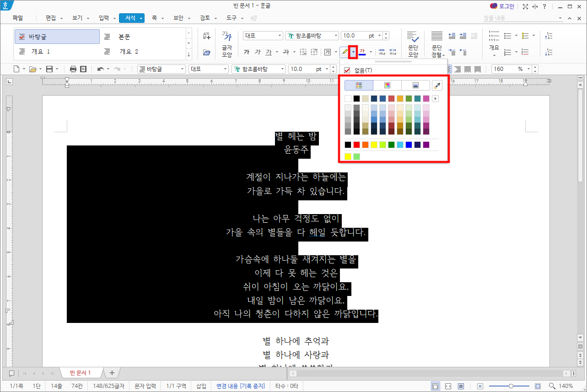This screenshot has height=392, width=587.
Task: Click the 변경 내용 [기록 중지] status
Action: pos(240,386)
